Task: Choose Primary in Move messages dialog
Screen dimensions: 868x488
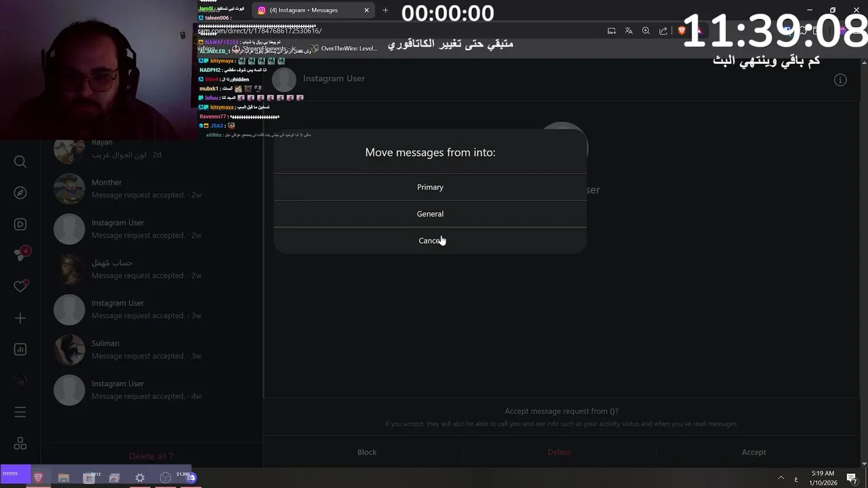Action: coord(430,187)
